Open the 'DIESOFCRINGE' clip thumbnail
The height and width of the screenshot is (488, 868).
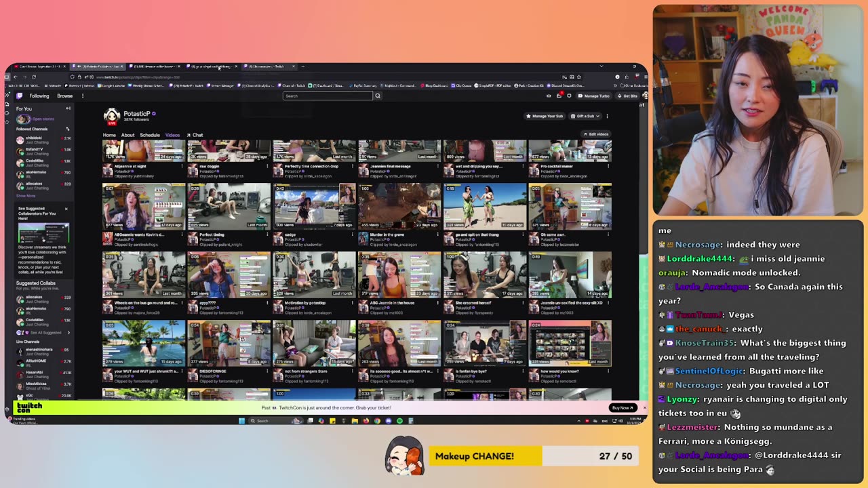coord(229,343)
